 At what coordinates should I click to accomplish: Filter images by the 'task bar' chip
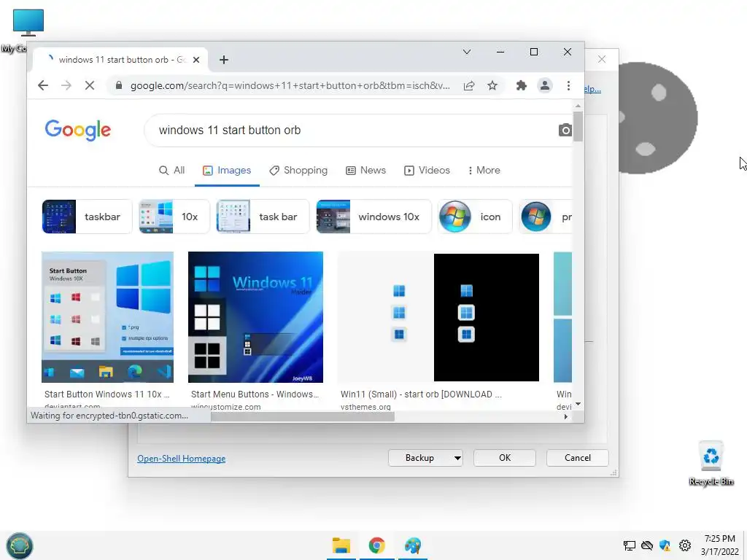[263, 217]
